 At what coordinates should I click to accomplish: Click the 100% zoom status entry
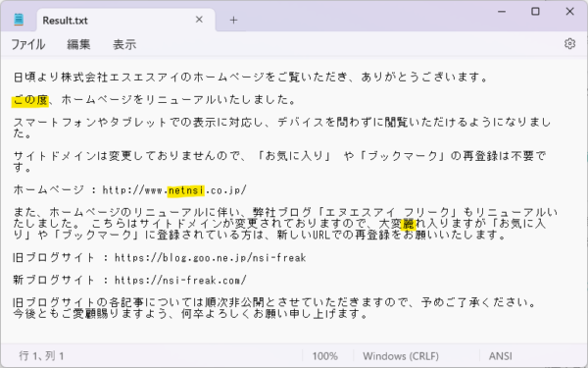pyautogui.click(x=325, y=355)
